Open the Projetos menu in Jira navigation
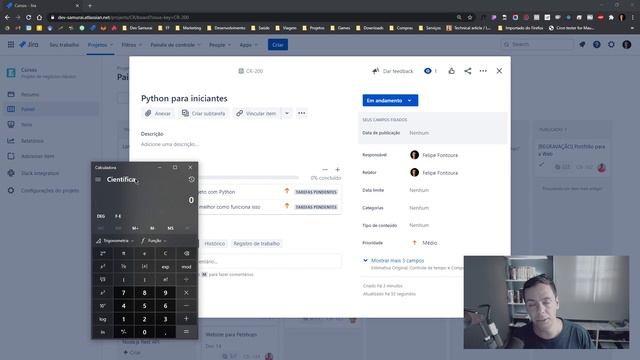Image resolution: width=640 pixels, height=360 pixels. pyautogui.click(x=100, y=45)
